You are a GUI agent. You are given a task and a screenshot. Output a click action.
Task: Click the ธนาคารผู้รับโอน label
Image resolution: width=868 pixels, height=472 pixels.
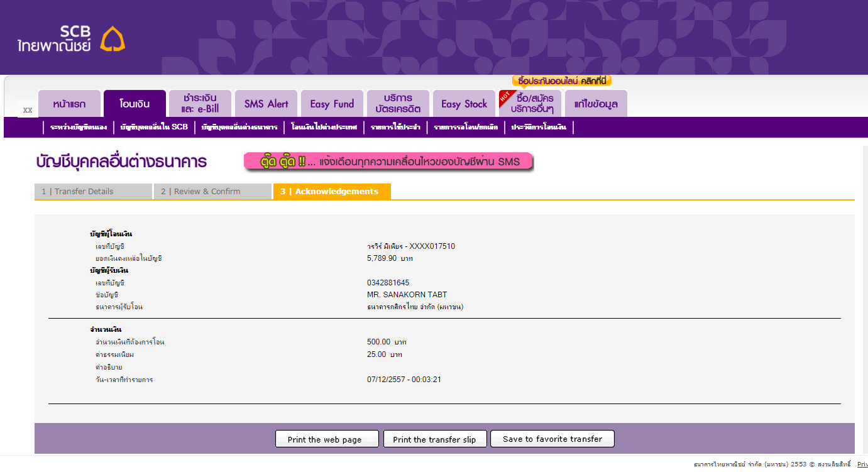pos(119,307)
